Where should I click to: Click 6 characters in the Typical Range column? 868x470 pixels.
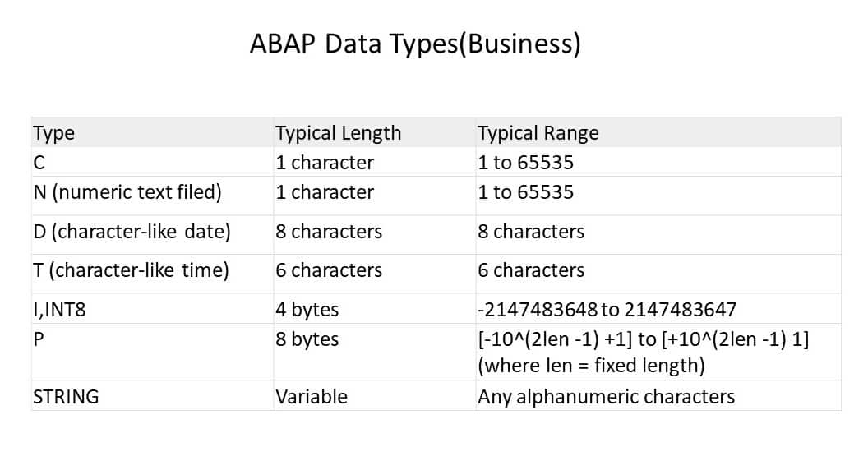coord(531,270)
